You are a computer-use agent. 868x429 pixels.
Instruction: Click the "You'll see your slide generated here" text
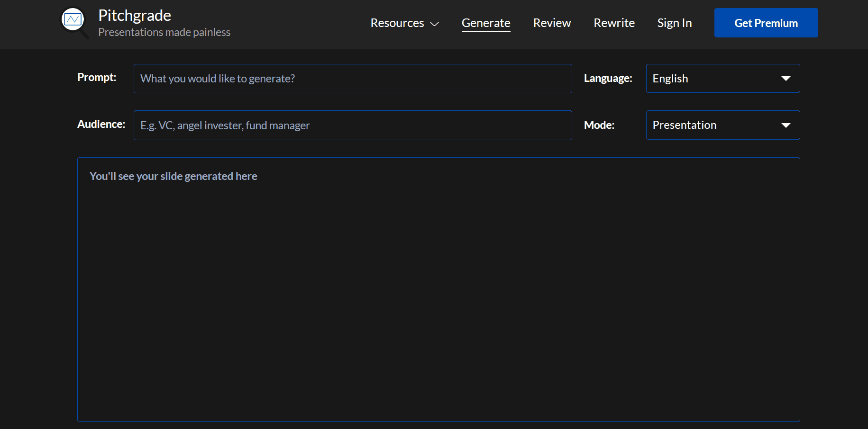[x=173, y=176]
